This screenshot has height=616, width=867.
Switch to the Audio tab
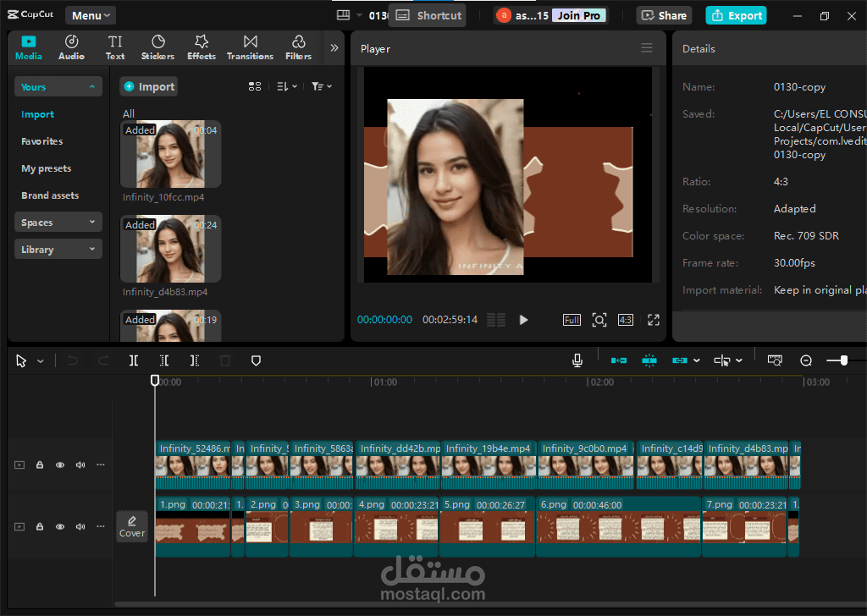[x=71, y=47]
